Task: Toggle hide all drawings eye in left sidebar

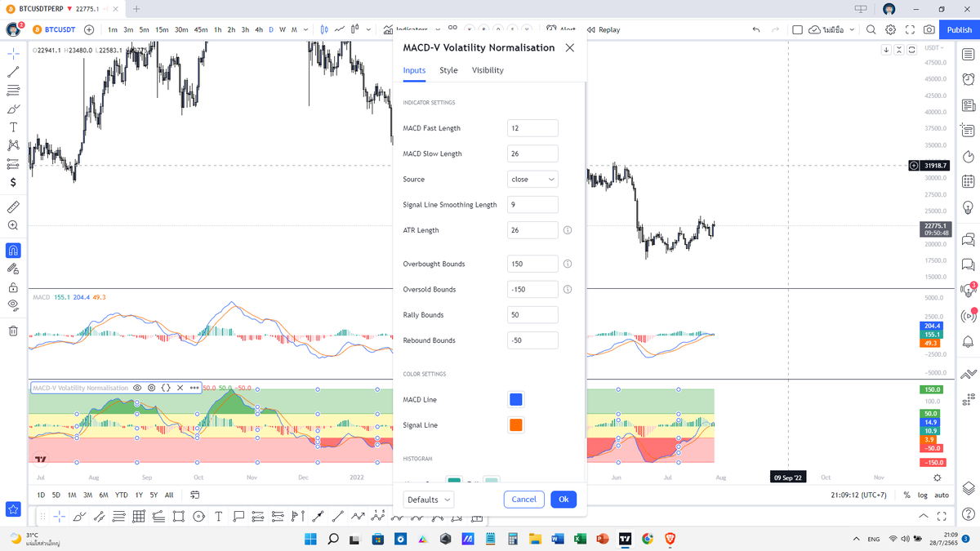Action: [x=13, y=305]
